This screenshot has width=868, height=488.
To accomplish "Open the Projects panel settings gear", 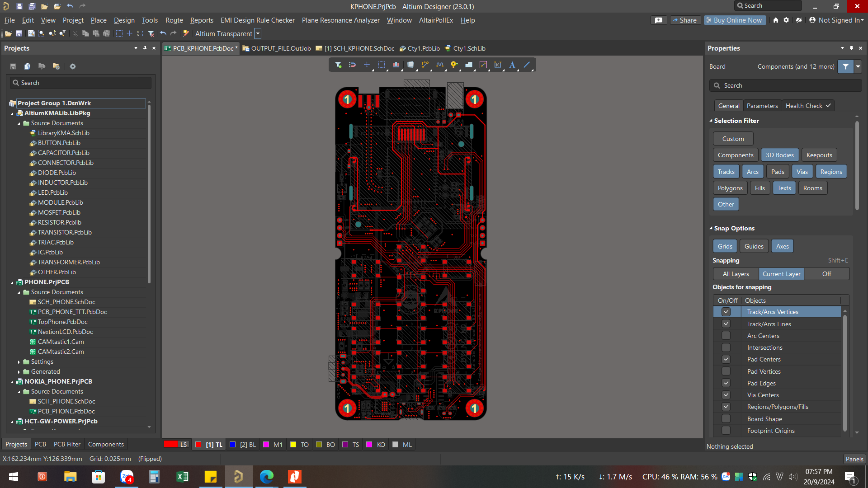I will [x=72, y=66].
